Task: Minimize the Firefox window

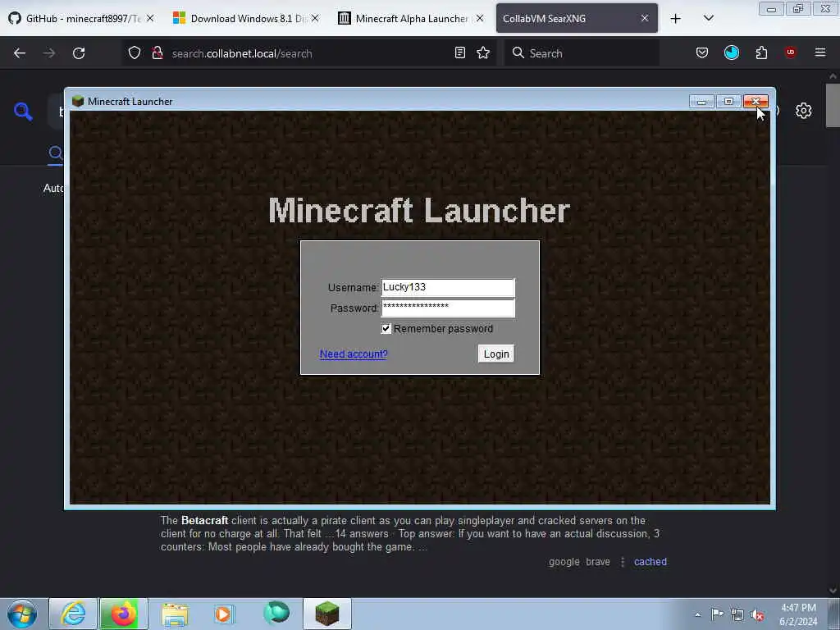Action: click(x=771, y=8)
